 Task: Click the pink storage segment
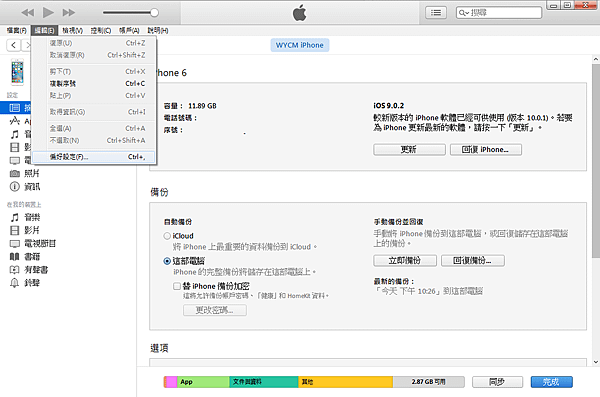point(171,382)
